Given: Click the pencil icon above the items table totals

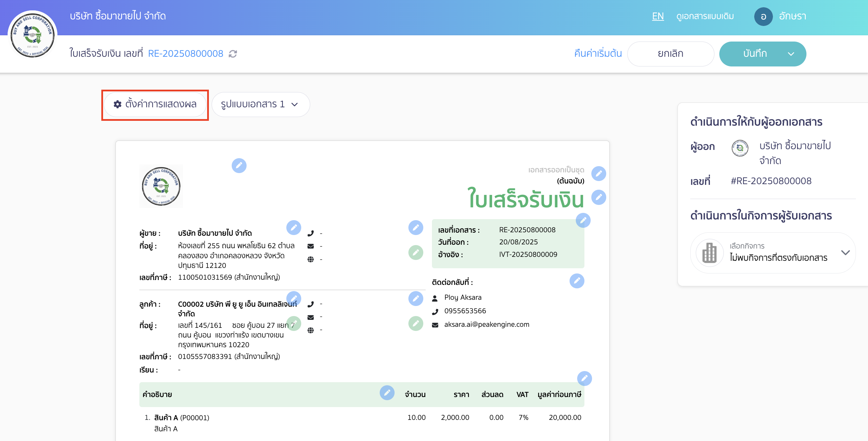Looking at the screenshot, I should pos(584,378).
